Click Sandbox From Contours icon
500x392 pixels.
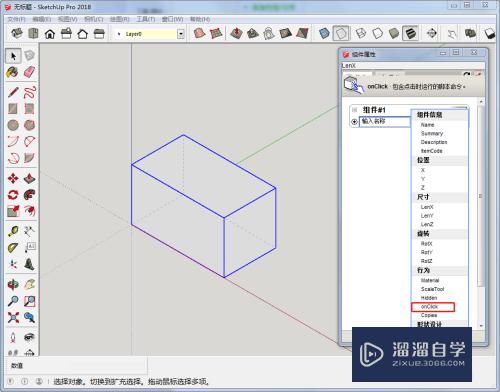click(x=199, y=33)
